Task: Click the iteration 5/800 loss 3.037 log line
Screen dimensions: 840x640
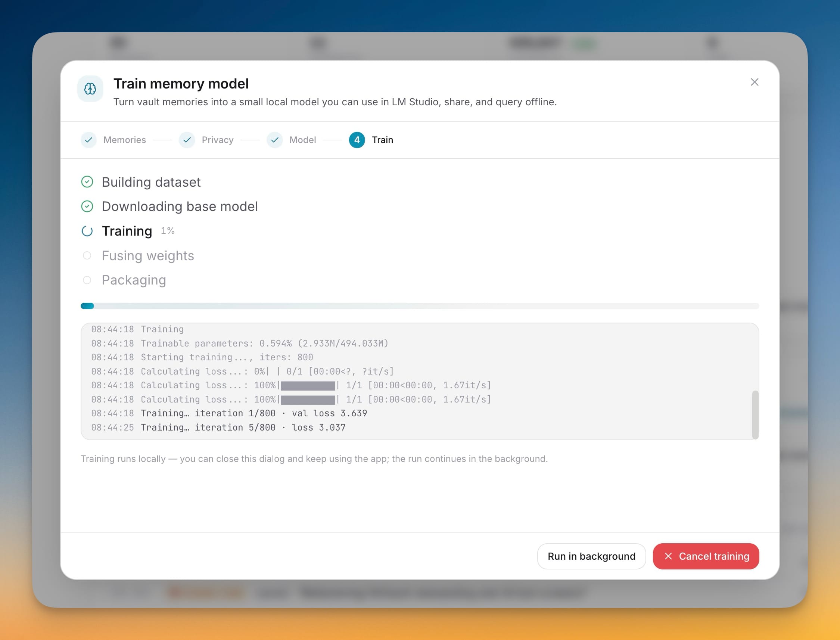Action: (x=218, y=427)
